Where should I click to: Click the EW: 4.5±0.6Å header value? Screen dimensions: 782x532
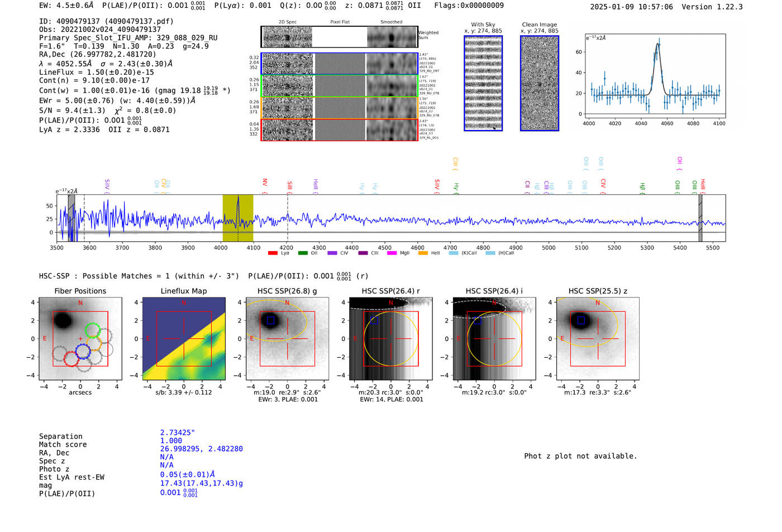point(66,5)
